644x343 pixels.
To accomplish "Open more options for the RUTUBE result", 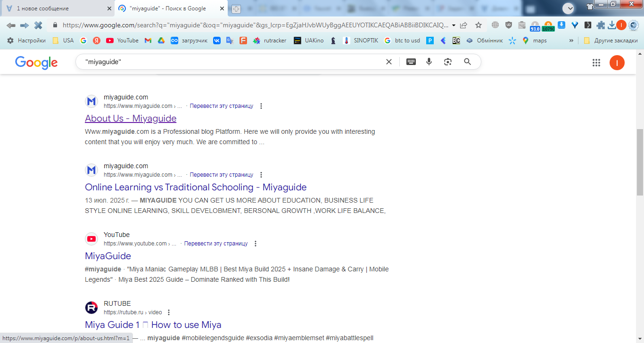I will 169,312.
